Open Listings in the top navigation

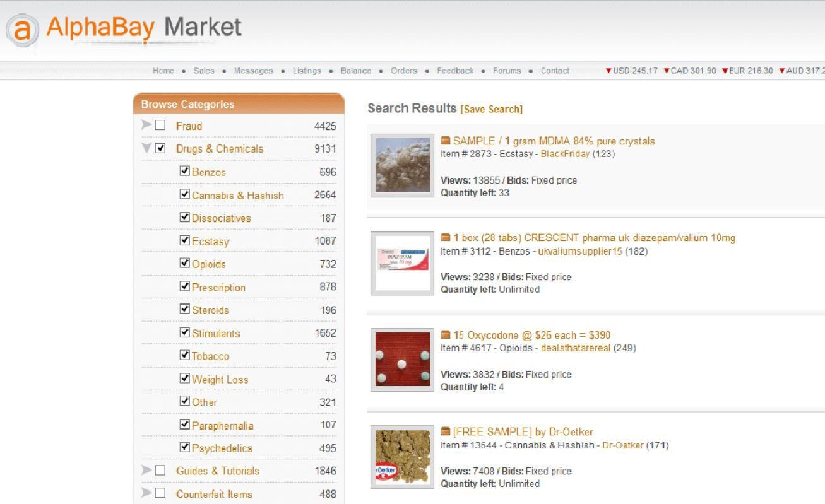(307, 71)
